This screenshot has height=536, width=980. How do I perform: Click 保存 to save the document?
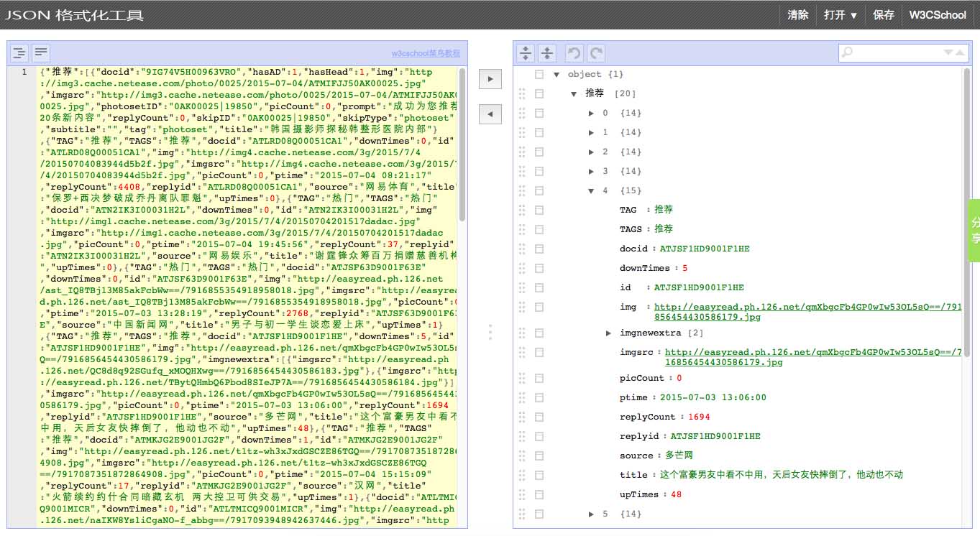point(884,15)
